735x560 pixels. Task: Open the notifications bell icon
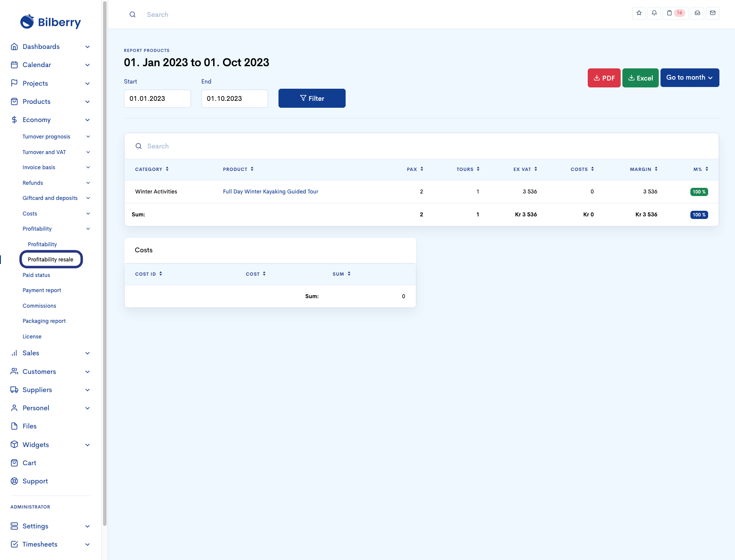(x=654, y=13)
